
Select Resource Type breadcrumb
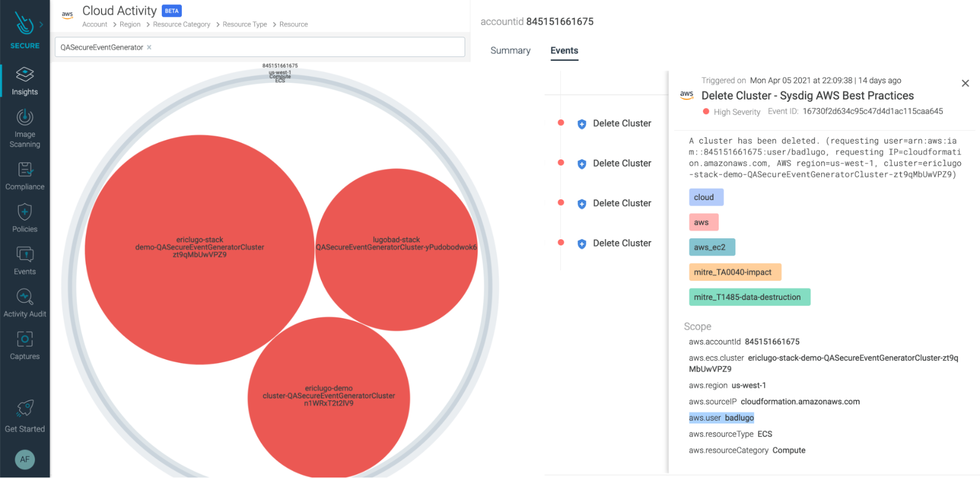pos(245,24)
